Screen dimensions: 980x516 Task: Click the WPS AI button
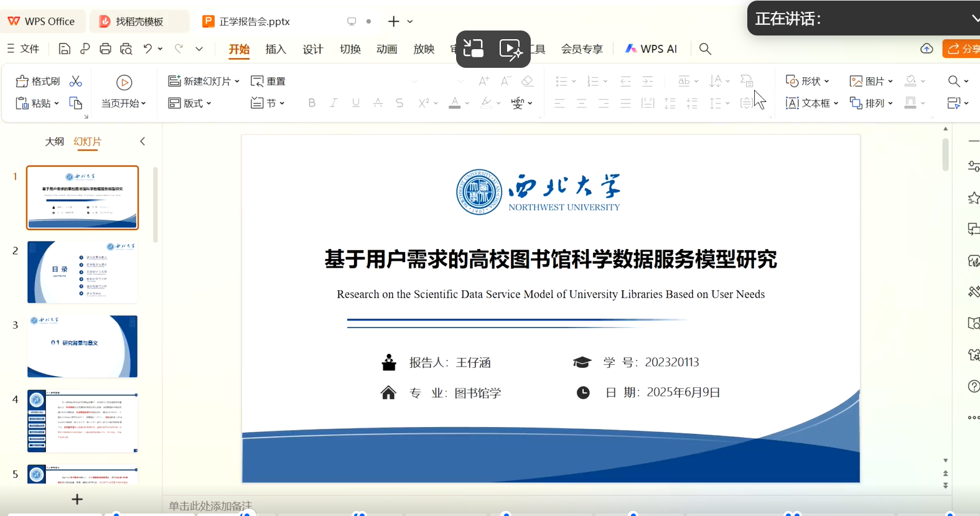(651, 49)
